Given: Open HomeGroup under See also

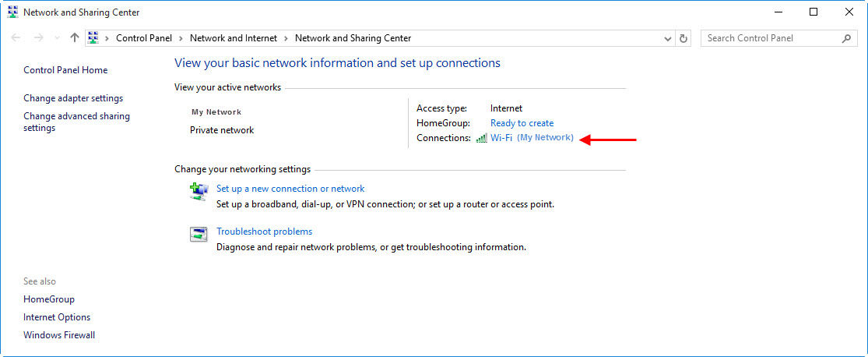Looking at the screenshot, I should click(x=49, y=299).
